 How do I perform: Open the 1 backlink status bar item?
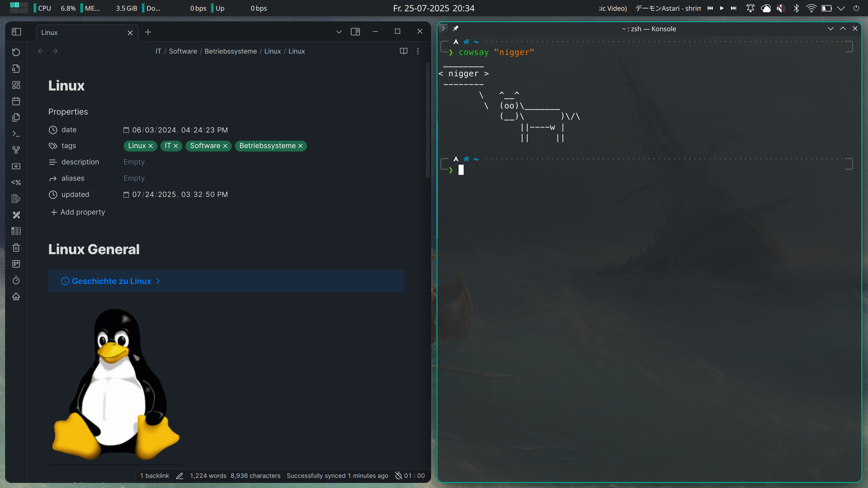[x=155, y=476]
